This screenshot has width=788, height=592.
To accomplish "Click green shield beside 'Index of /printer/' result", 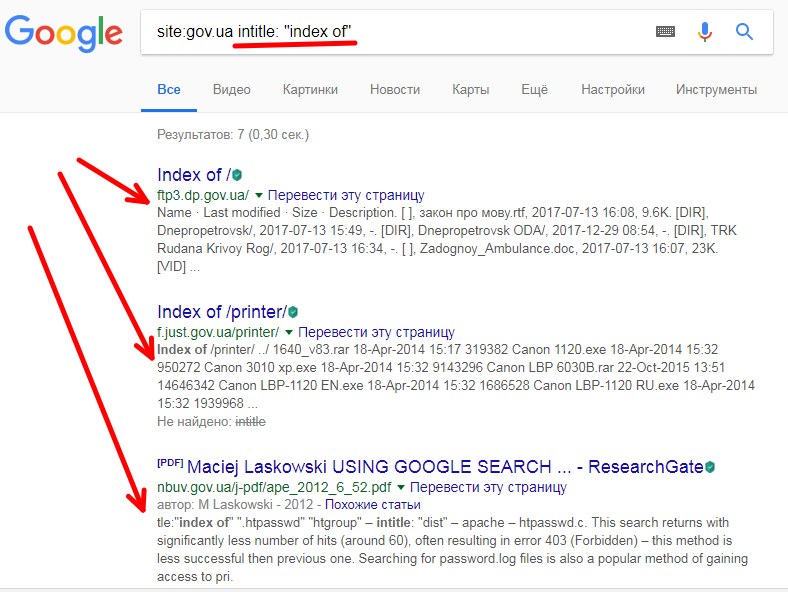I will click(x=293, y=313).
